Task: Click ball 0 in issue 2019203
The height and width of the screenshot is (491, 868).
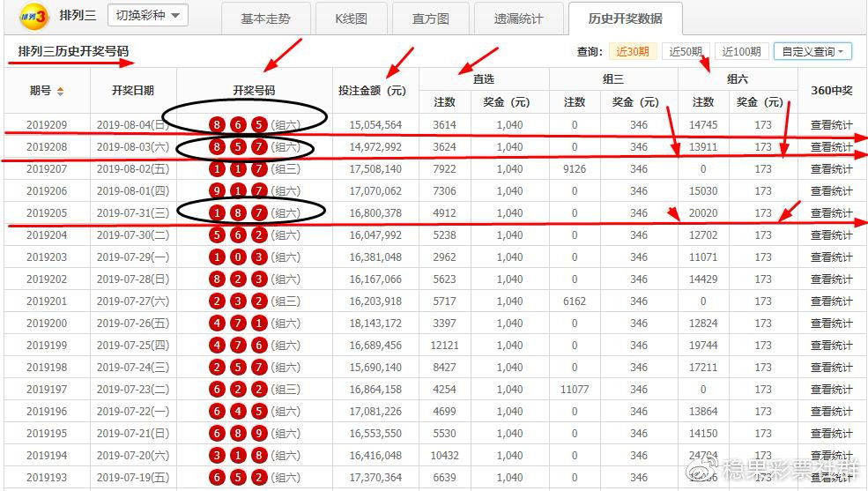Action: click(238, 257)
